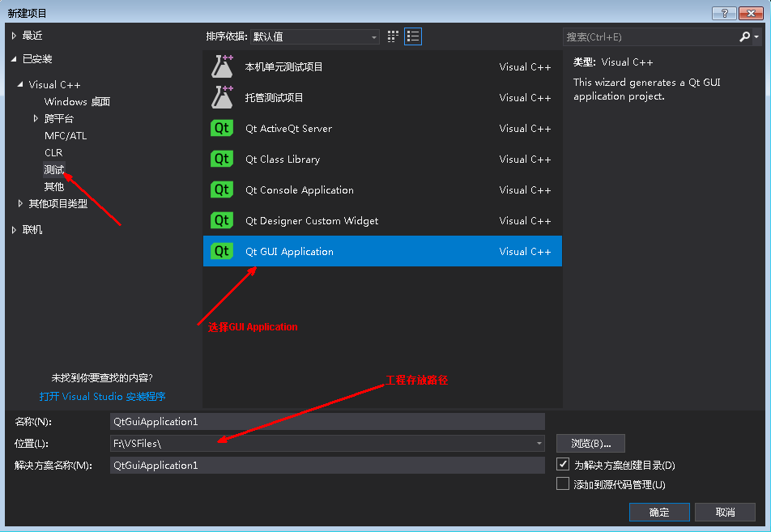Viewport: 771px width, 532px height.
Task: Focus the 解决方案名称 input field
Action: tap(327, 465)
